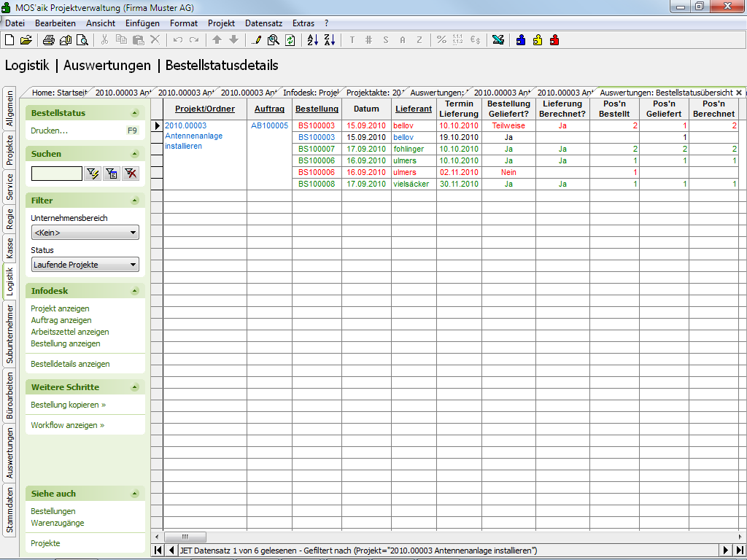Open a file with the folder icon
This screenshot has height=560, width=747.
26,41
